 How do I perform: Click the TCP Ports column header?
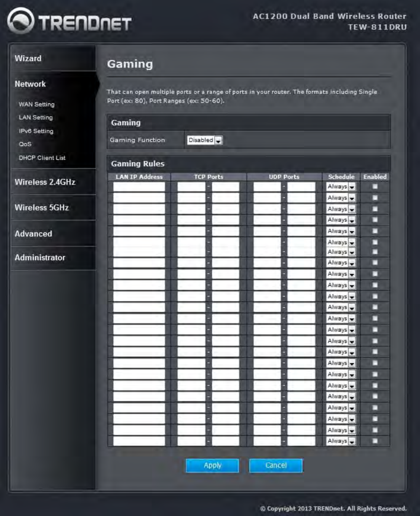point(209,177)
